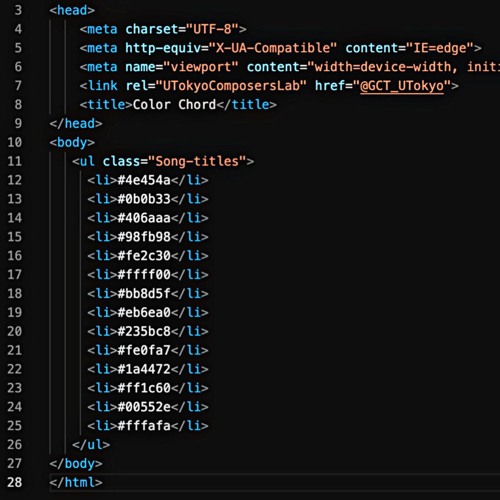The image size is (500, 500).
Task: Click the #406aaa list item text
Action: pyautogui.click(x=144, y=218)
